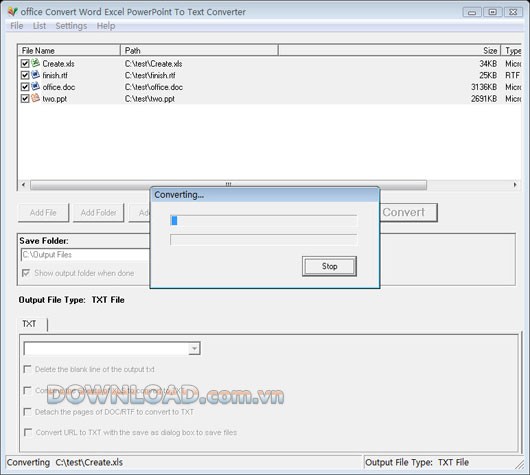
Task: Sort by the Path column header
Action: (199, 50)
